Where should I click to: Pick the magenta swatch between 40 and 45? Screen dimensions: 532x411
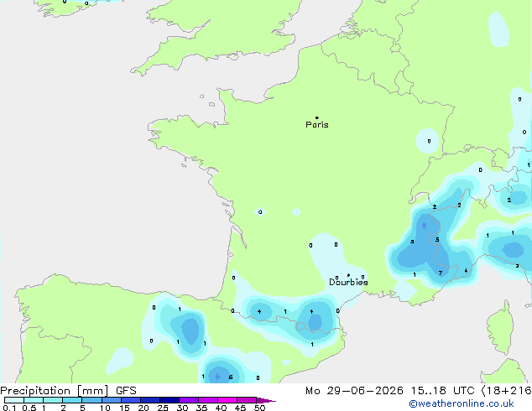coord(227,400)
